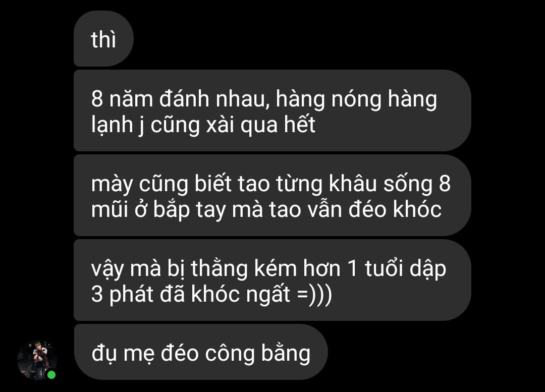Select the "đụ mẹ đéo công bằng" message
This screenshot has height=392, width=545.
click(x=200, y=352)
